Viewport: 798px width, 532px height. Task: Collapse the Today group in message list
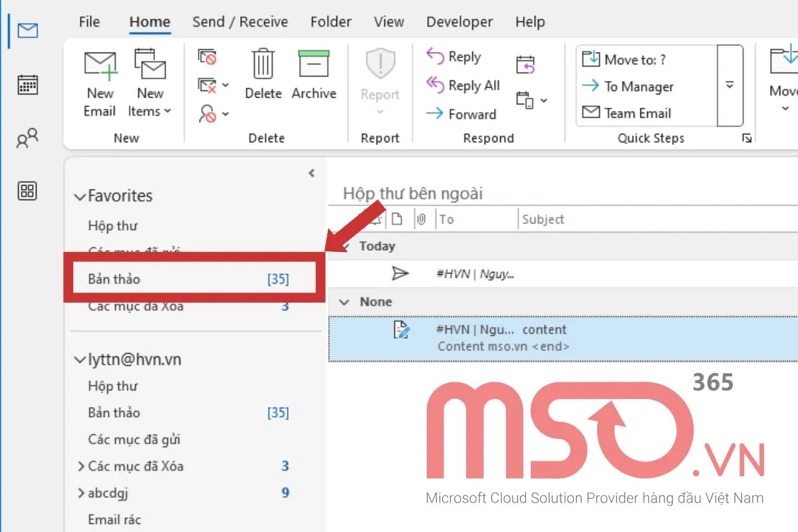tap(345, 246)
